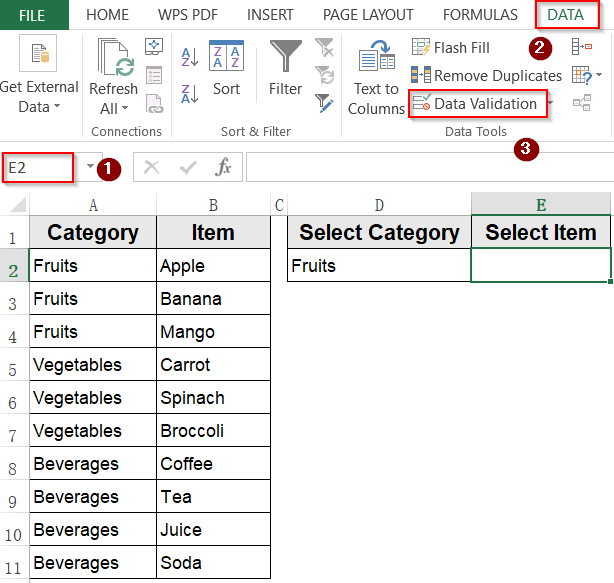Run Flash Fill
614x583 pixels.
tap(451, 48)
